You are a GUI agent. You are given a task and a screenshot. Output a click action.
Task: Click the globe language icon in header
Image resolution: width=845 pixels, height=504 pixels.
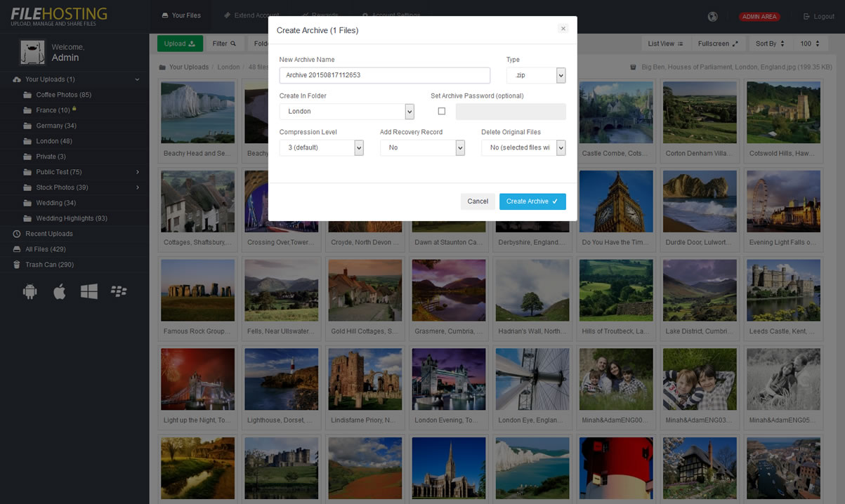(712, 16)
